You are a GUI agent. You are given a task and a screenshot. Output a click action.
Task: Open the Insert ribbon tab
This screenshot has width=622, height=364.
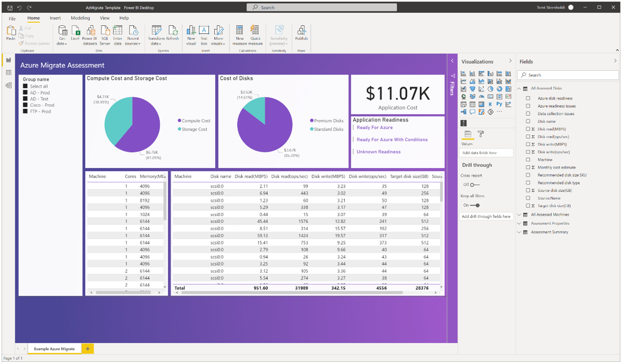coord(55,18)
